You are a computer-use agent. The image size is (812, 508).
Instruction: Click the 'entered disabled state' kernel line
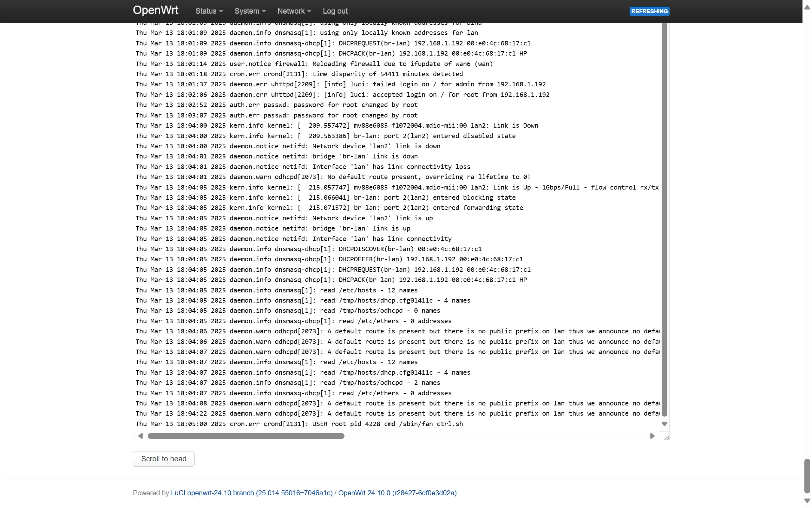325,136
